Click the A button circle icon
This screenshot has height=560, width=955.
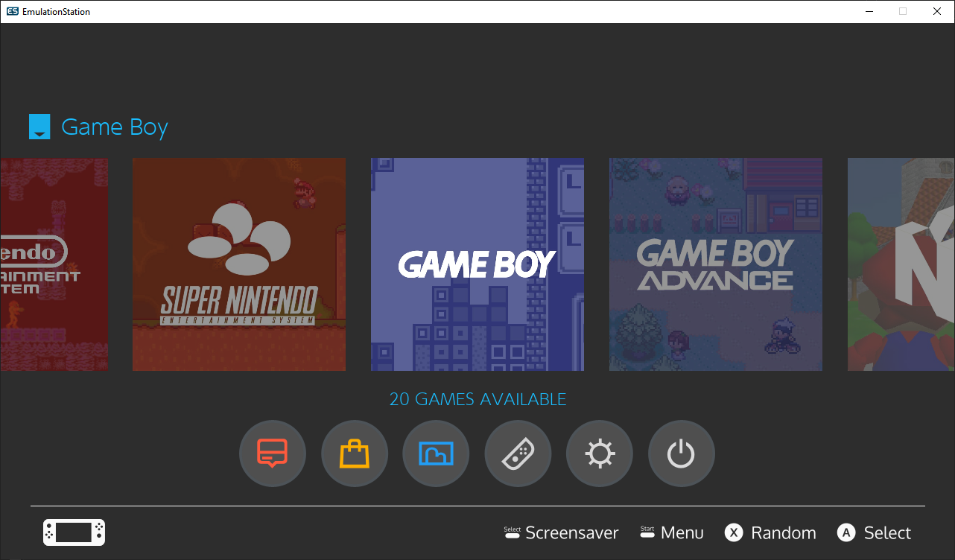coord(846,532)
